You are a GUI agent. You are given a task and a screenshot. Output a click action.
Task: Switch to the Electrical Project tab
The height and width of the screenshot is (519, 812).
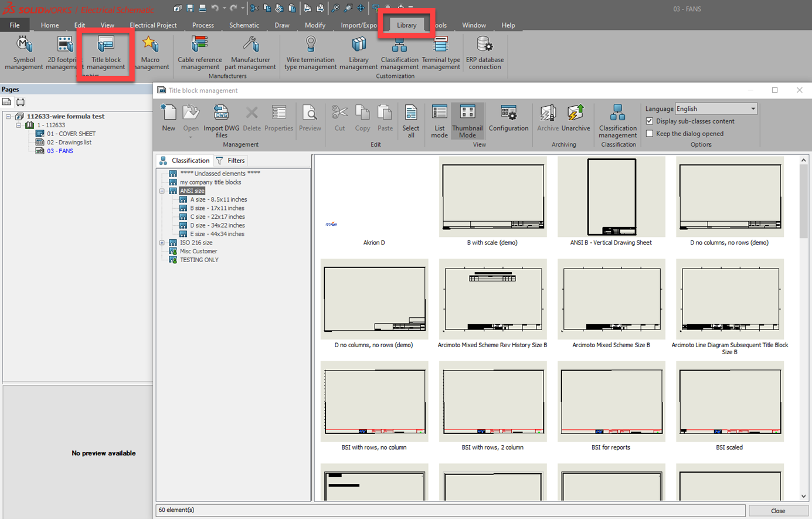click(x=153, y=25)
